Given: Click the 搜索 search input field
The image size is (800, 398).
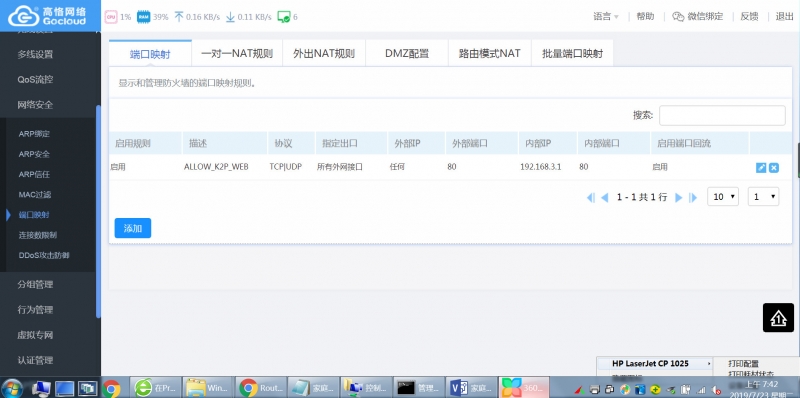Looking at the screenshot, I should coord(722,115).
